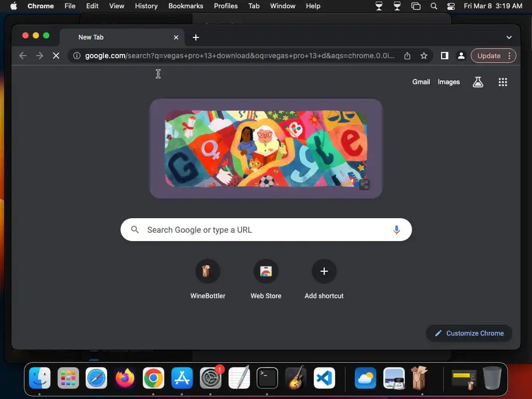Start voice search with the microphone
Viewport: 532px width, 399px height.
point(396,230)
